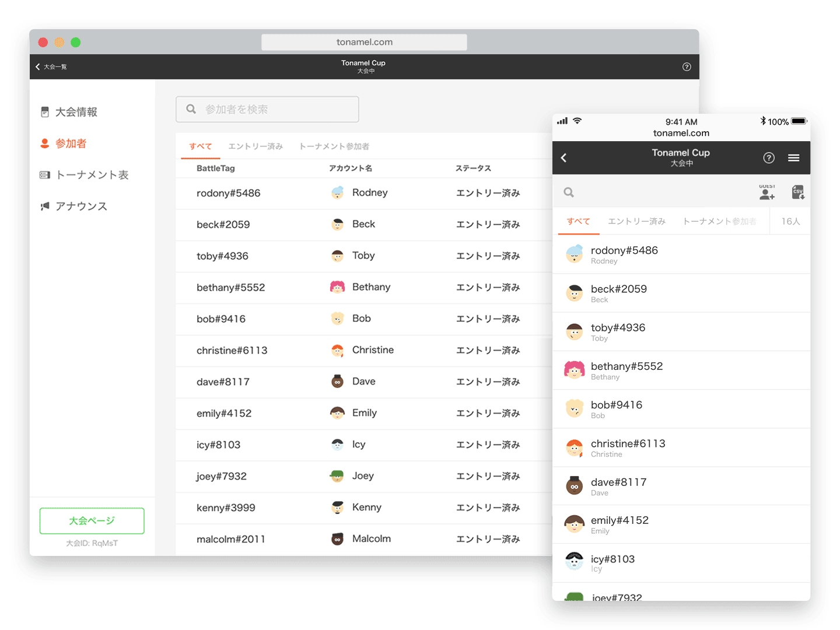840x630 pixels.
Task: Tap the mobile search magnifier icon
Action: 569,192
